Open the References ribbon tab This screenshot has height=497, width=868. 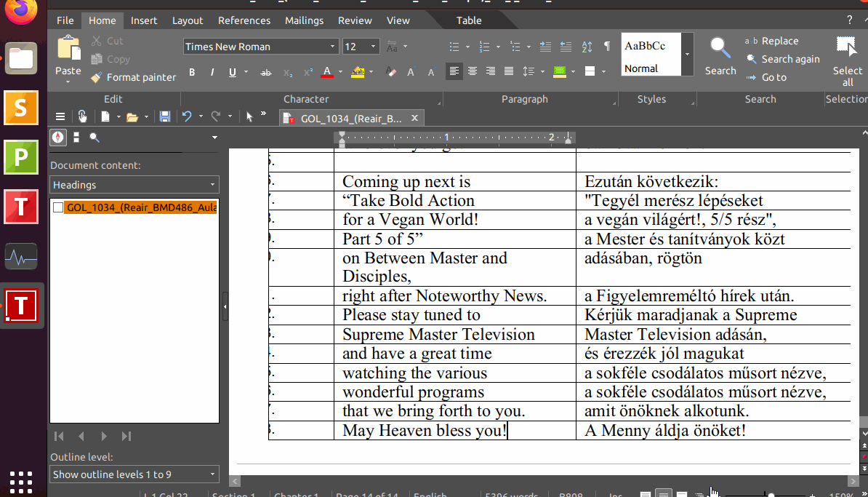(244, 20)
